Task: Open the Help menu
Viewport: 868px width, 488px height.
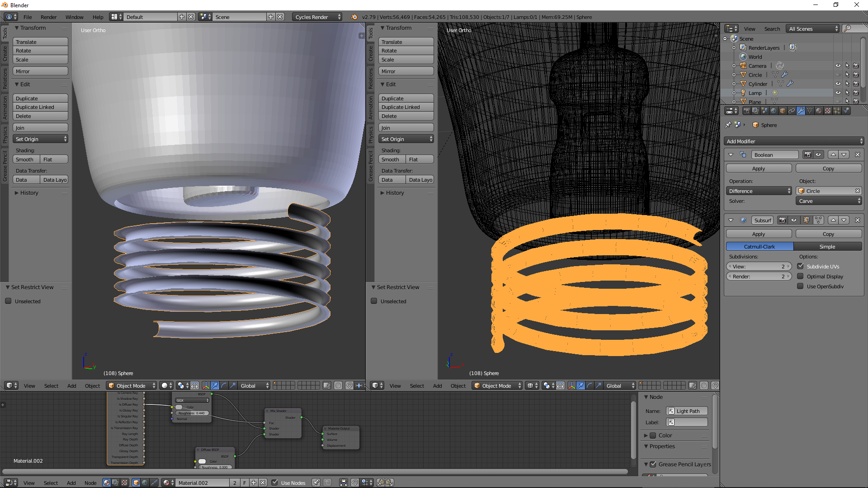Action: tap(98, 17)
